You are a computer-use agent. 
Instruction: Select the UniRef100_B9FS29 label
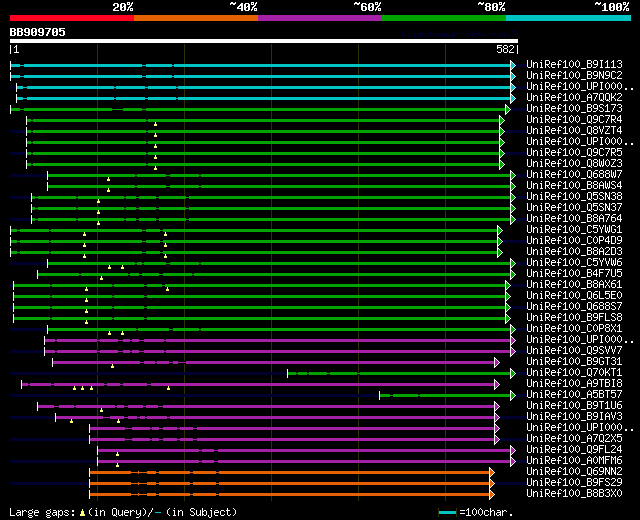pyautogui.click(x=574, y=483)
